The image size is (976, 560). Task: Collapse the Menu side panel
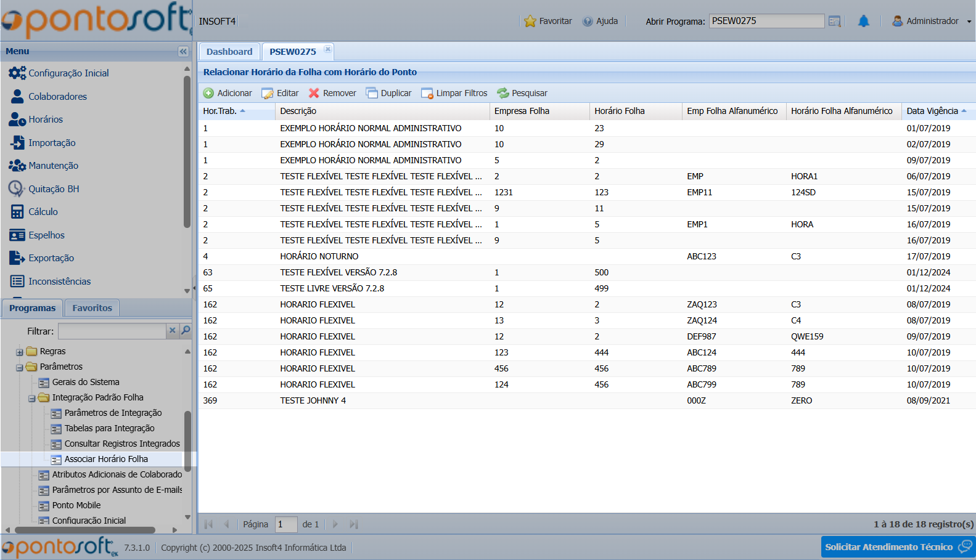(183, 51)
